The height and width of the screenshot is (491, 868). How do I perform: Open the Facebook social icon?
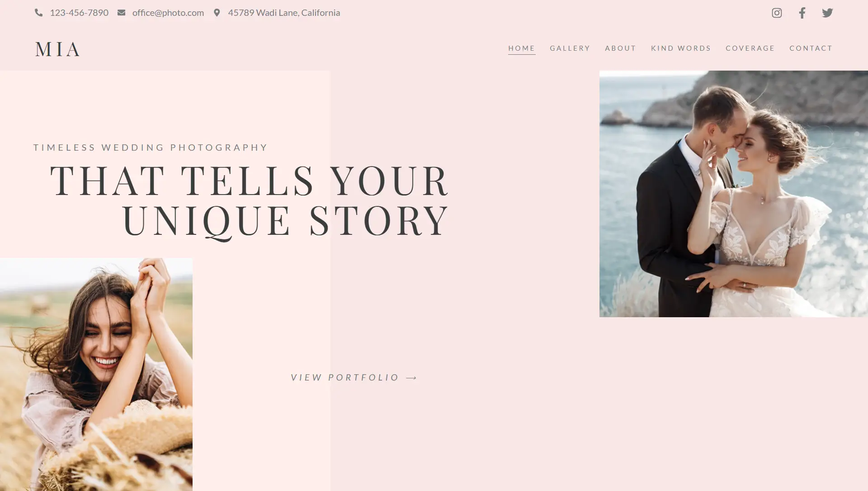(x=802, y=13)
